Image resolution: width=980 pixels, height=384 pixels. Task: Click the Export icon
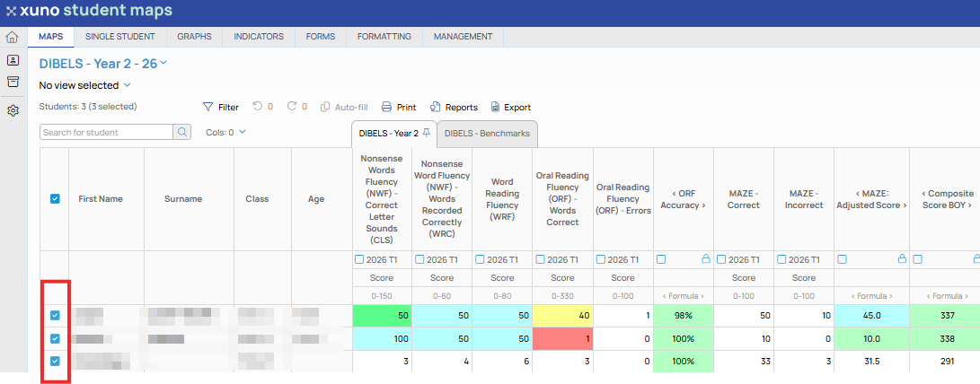496,107
